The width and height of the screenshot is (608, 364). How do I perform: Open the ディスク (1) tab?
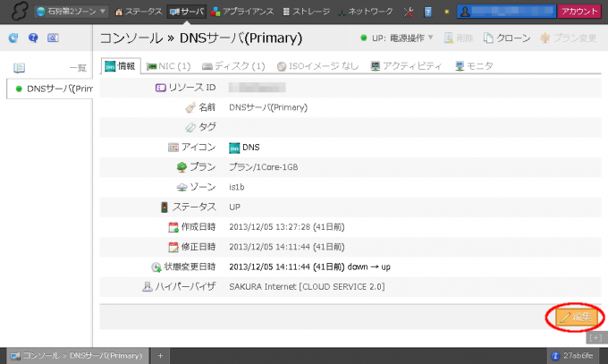click(234, 66)
